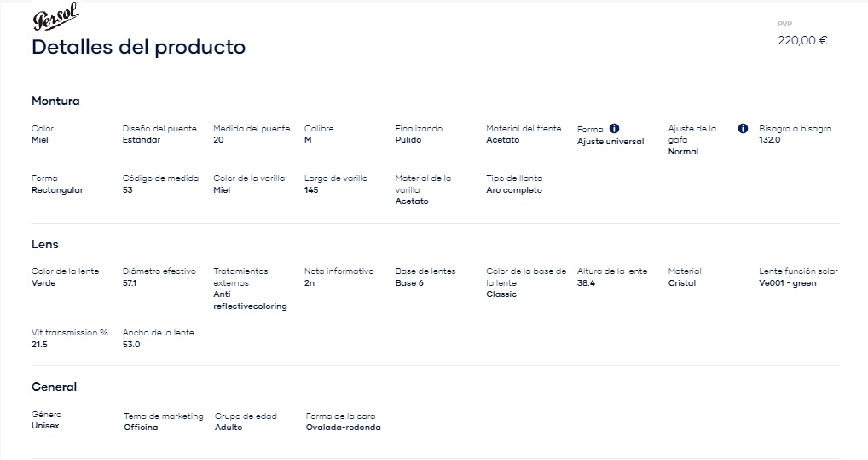
Task: Click the Bisagra a bisagra 132.0 value
Action: tap(769, 140)
